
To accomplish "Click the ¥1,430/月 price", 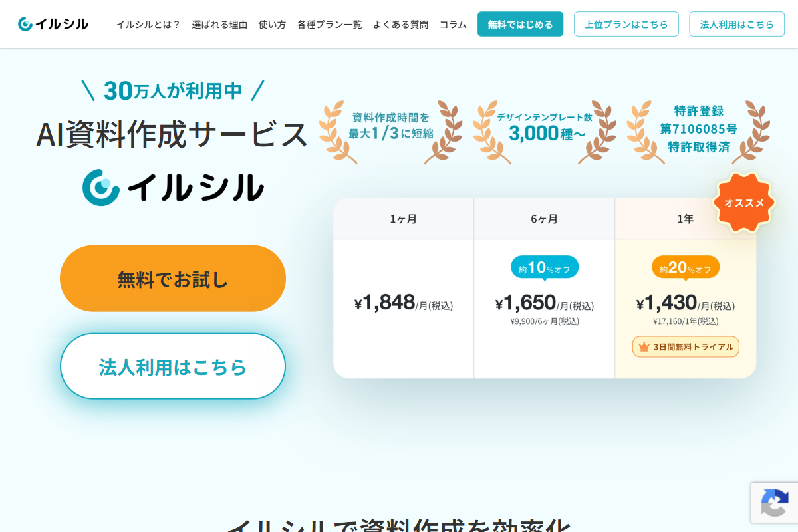I will click(686, 303).
